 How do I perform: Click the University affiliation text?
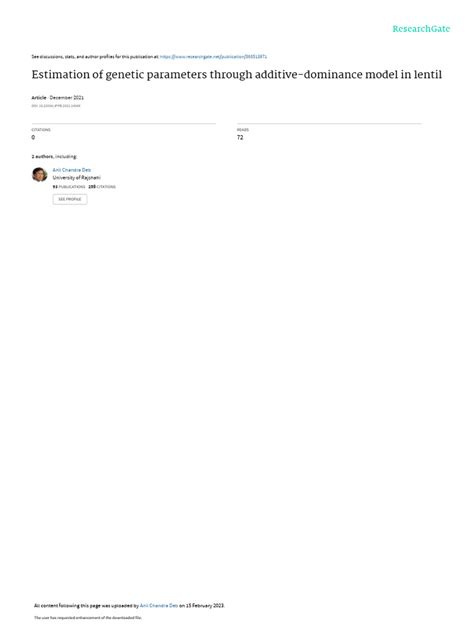pos(77,178)
